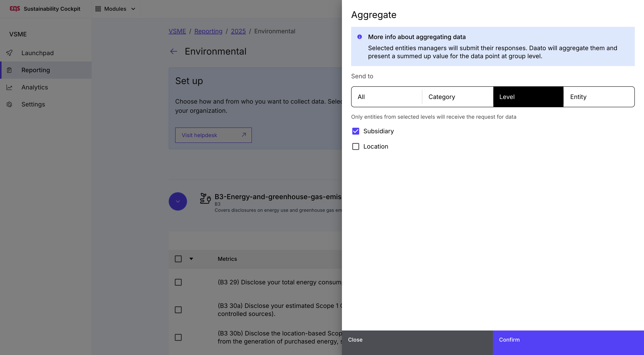Click the Settings gear icon
Image resolution: width=644 pixels, height=355 pixels.
coord(10,104)
